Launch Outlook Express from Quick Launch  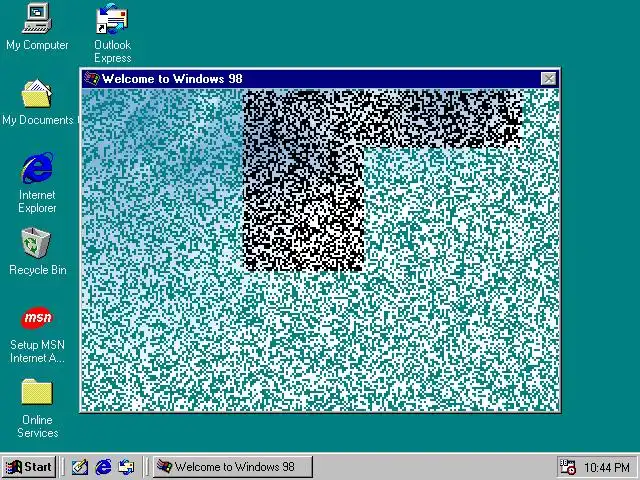[x=126, y=467]
